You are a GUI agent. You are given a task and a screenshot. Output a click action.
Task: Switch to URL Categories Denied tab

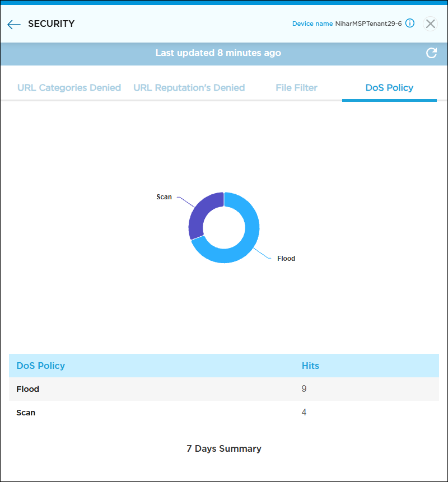pyautogui.click(x=69, y=88)
